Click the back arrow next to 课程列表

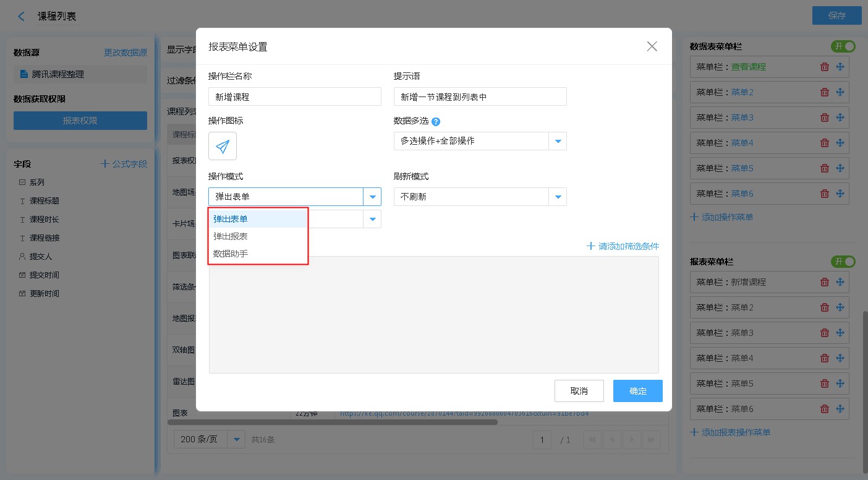pyautogui.click(x=22, y=17)
